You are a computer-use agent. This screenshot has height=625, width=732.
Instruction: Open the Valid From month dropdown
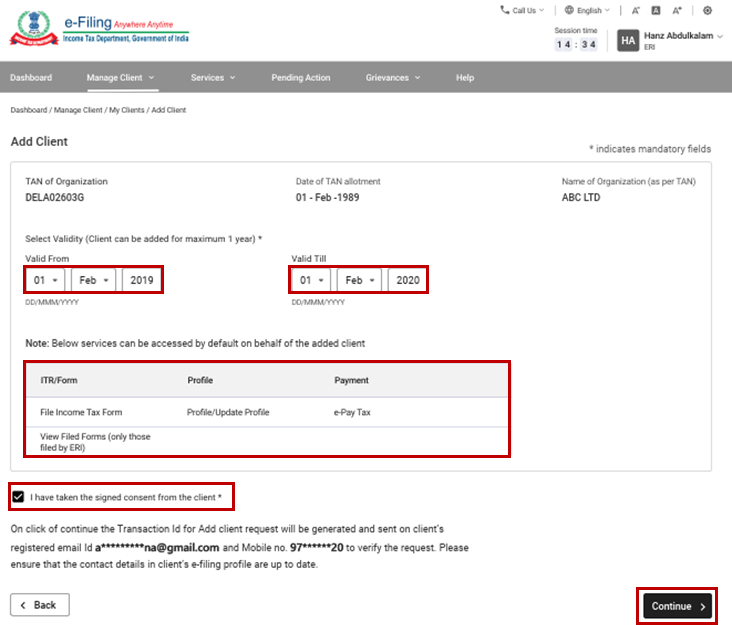click(93, 281)
